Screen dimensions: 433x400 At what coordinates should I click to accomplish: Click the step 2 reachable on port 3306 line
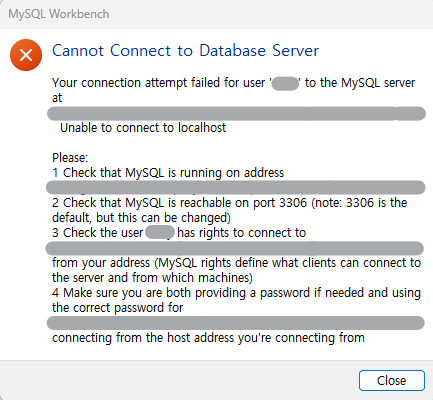pos(230,203)
